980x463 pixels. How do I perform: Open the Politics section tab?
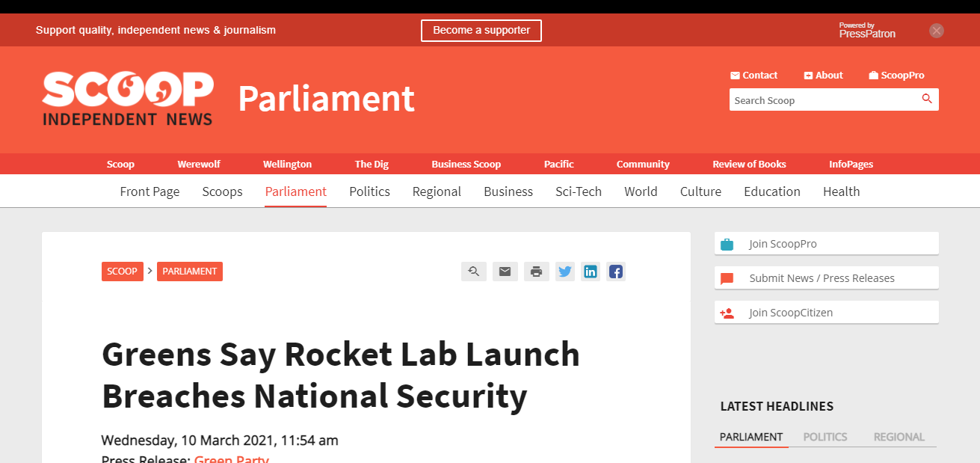coord(369,191)
